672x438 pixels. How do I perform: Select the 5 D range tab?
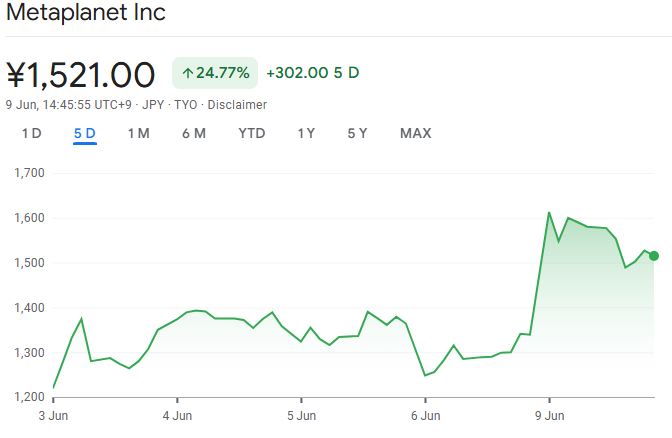84,133
